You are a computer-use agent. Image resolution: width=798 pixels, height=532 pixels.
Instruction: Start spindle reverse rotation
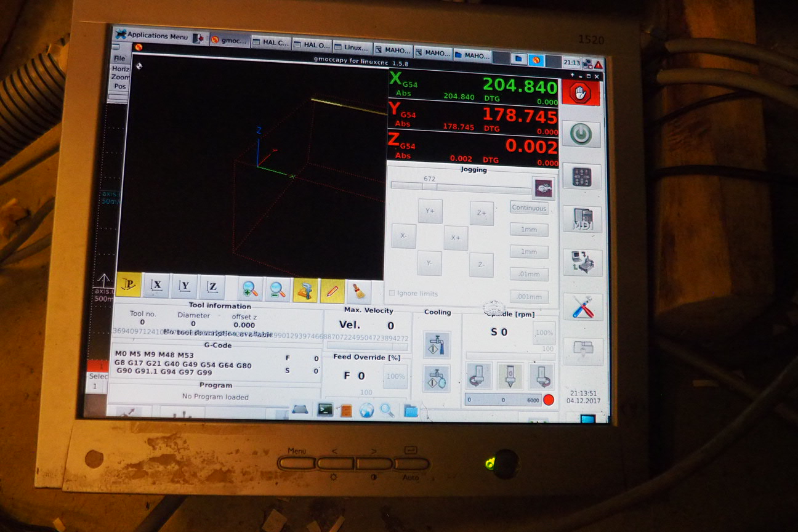[x=479, y=376]
